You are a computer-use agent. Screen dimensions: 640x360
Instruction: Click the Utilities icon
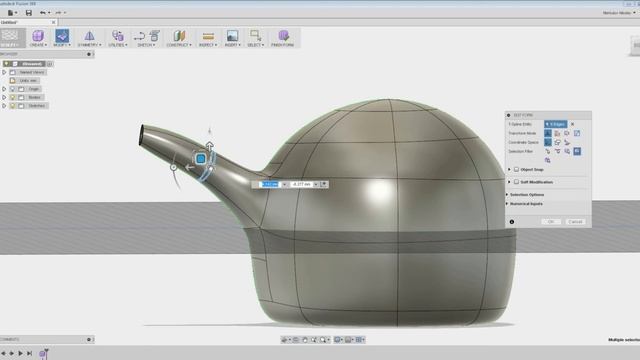(x=118, y=36)
